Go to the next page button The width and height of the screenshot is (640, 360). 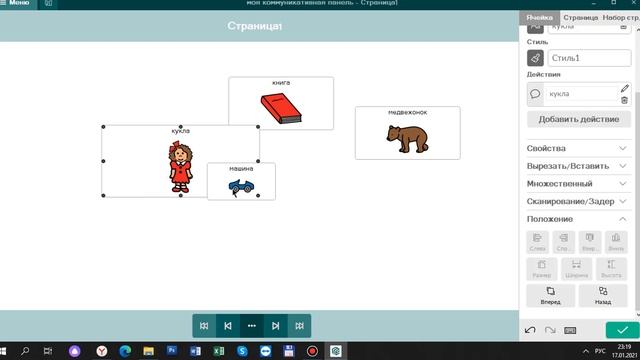tap(276, 326)
